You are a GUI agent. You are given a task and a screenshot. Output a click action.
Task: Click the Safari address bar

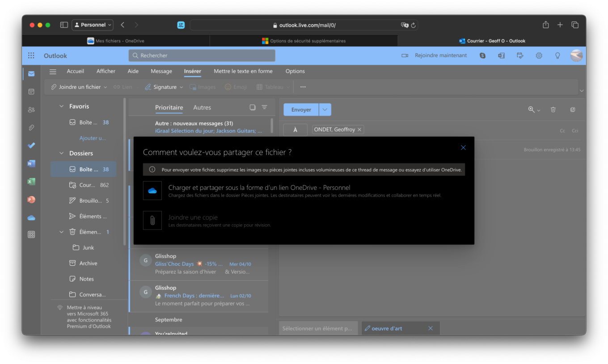304,25
